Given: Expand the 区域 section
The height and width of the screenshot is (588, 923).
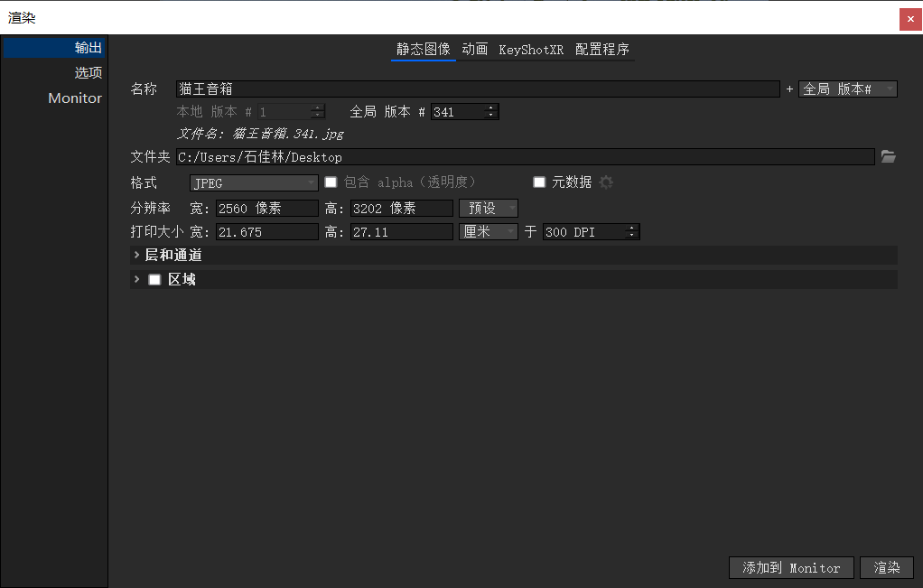Looking at the screenshot, I should click(x=136, y=279).
